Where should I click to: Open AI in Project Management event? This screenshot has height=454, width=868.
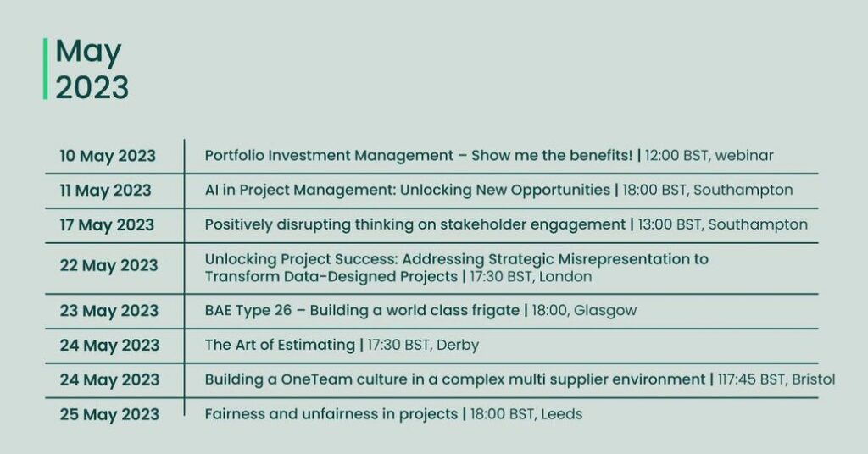pyautogui.click(x=408, y=190)
